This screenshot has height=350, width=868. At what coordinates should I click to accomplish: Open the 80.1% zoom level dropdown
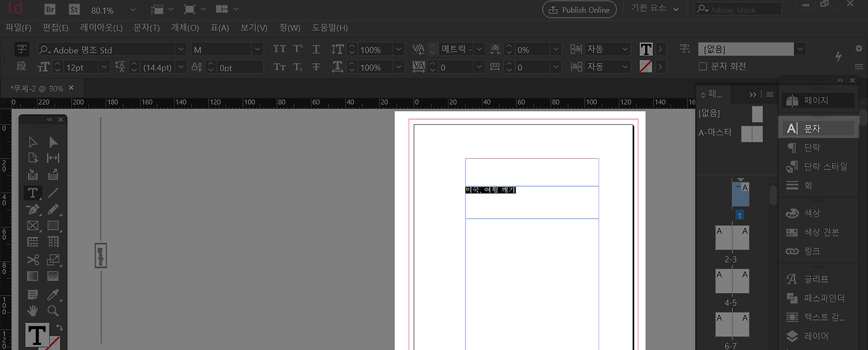[132, 9]
